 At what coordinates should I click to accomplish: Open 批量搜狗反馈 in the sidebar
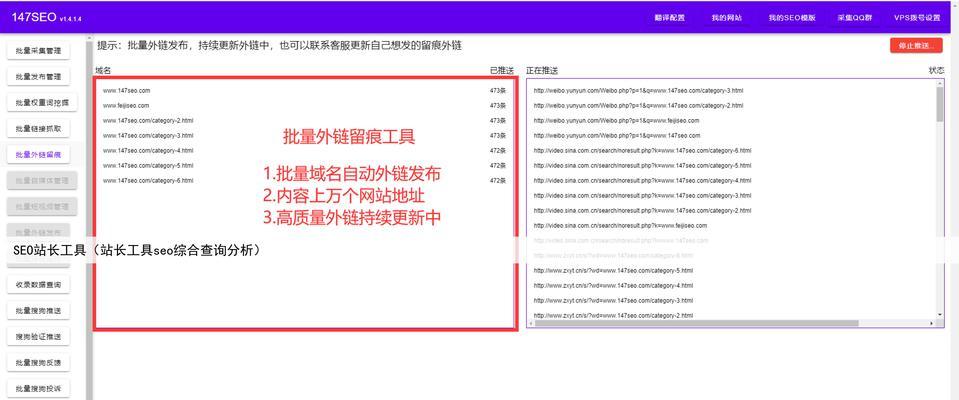(39, 363)
